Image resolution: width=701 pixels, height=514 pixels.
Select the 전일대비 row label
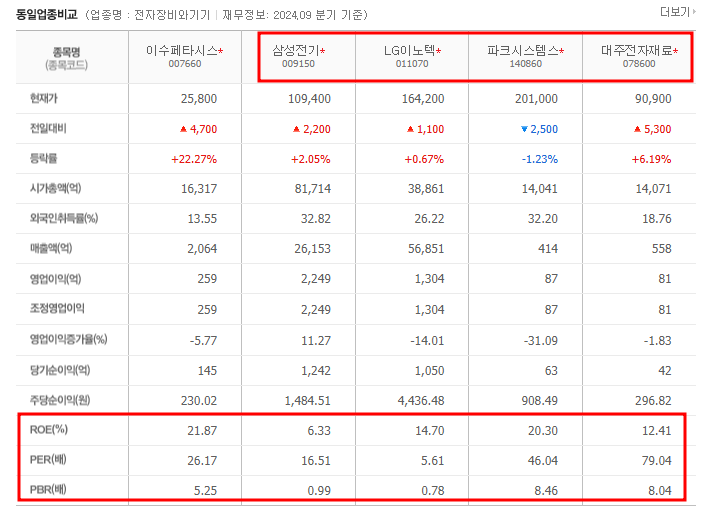pyautogui.click(x=48, y=129)
